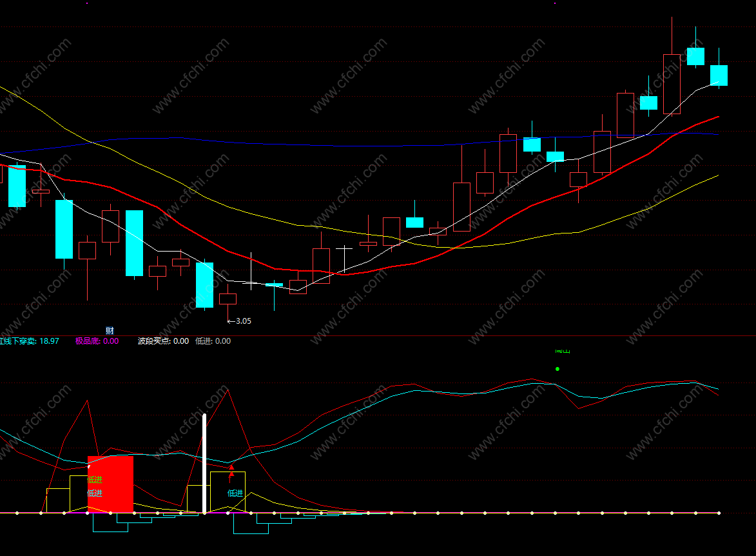
Task: Click the green 低进 text on red block
Action: (95, 480)
